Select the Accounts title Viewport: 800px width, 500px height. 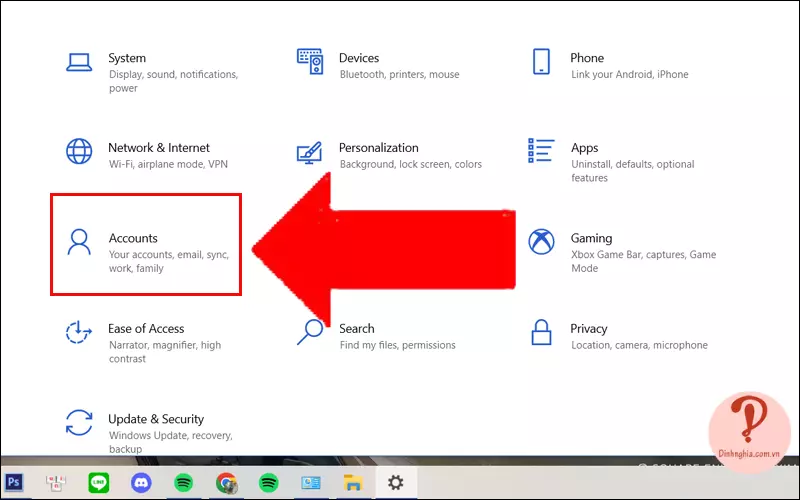click(x=133, y=238)
